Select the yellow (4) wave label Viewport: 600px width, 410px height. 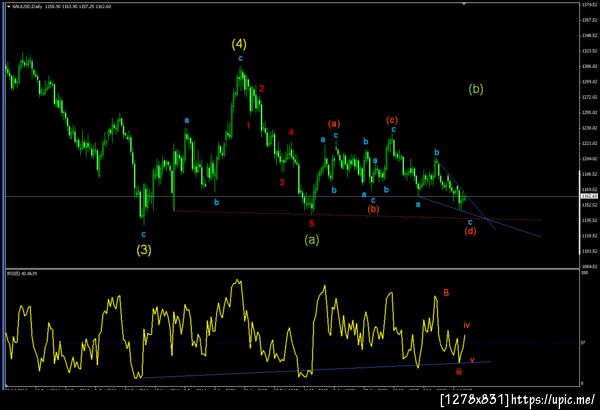pyautogui.click(x=239, y=44)
